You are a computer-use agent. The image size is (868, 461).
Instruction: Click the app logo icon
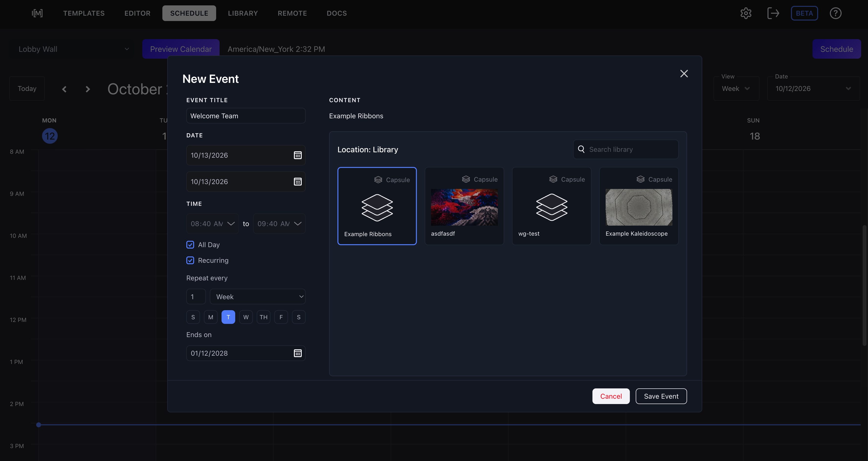[x=37, y=13]
